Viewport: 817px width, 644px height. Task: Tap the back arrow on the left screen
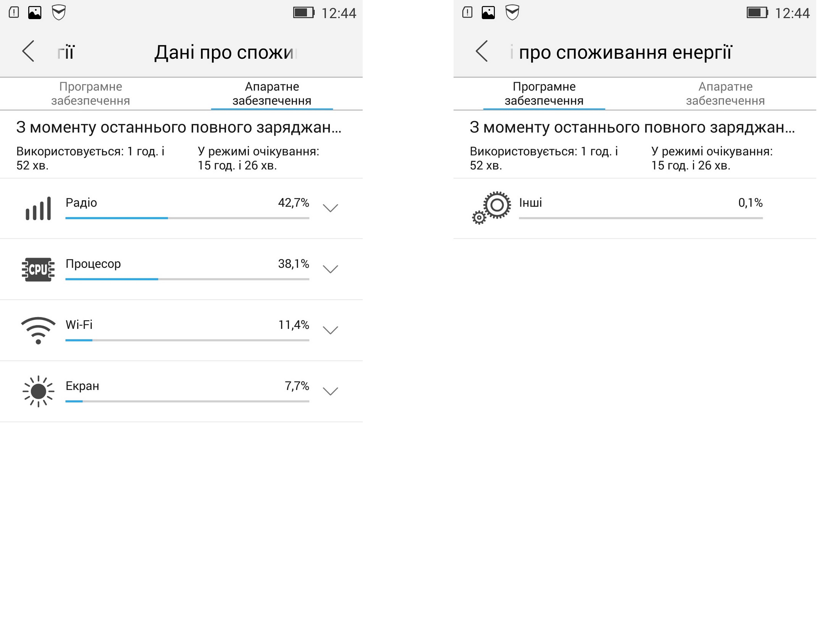point(28,51)
